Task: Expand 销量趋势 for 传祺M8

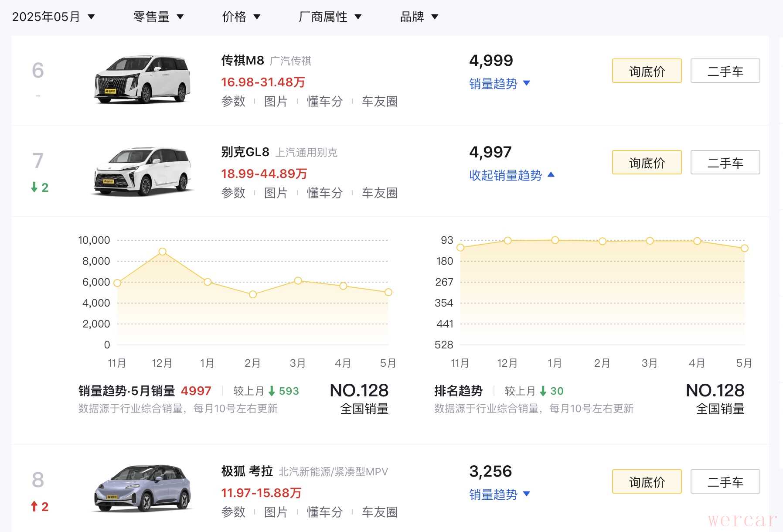Action: click(500, 83)
